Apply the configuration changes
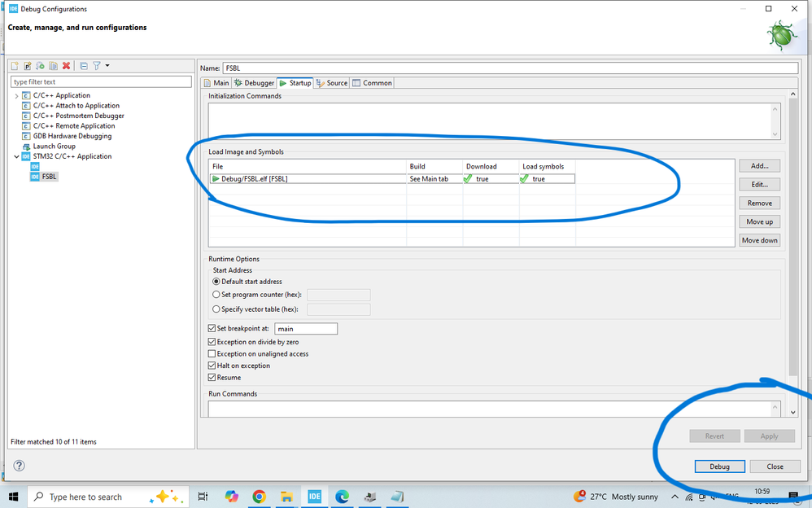 769,436
